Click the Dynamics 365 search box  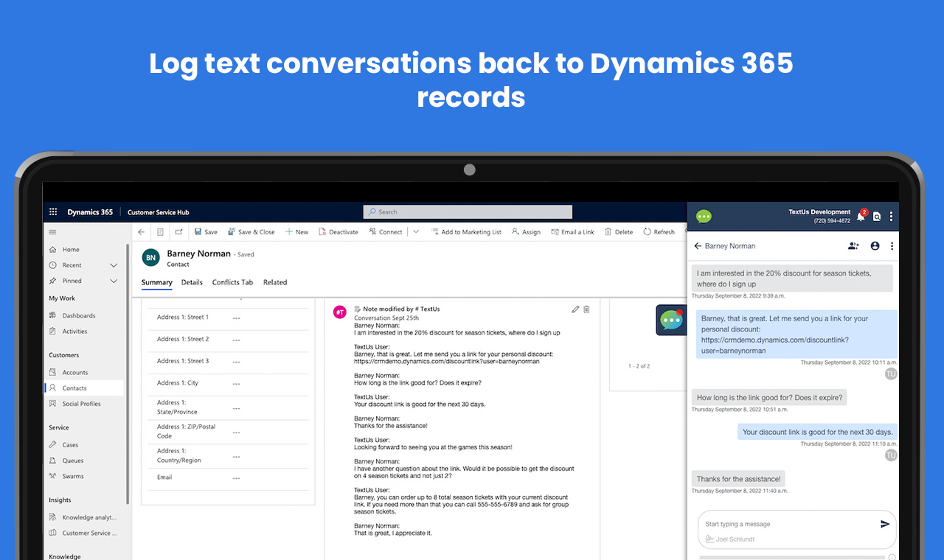tap(468, 212)
